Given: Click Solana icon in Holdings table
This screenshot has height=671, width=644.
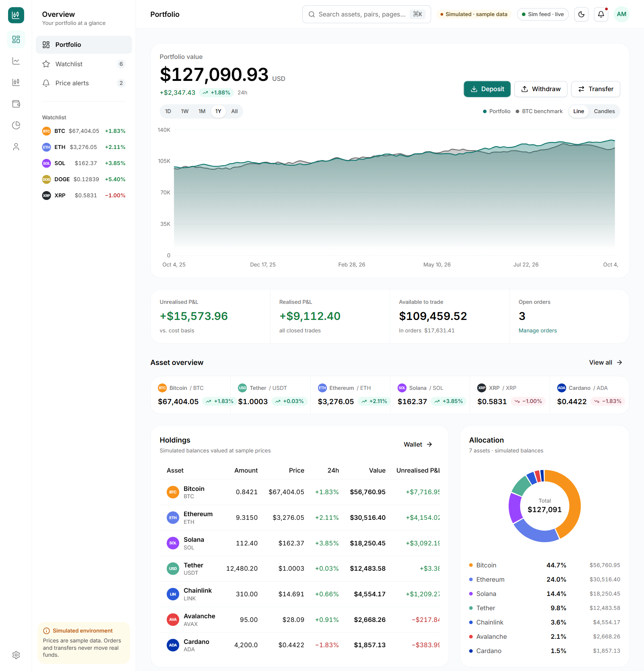Looking at the screenshot, I should pyautogui.click(x=173, y=543).
